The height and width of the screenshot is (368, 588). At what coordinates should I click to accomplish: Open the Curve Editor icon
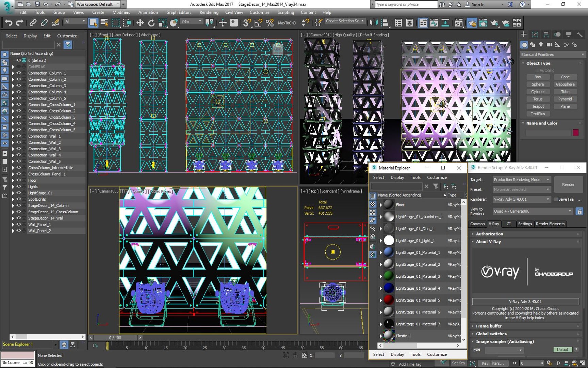434,23
